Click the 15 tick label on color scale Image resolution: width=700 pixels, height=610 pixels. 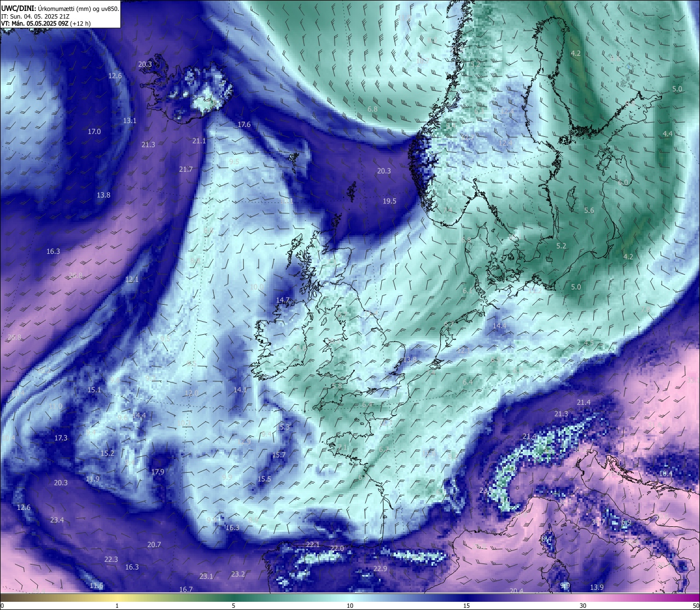point(466,606)
